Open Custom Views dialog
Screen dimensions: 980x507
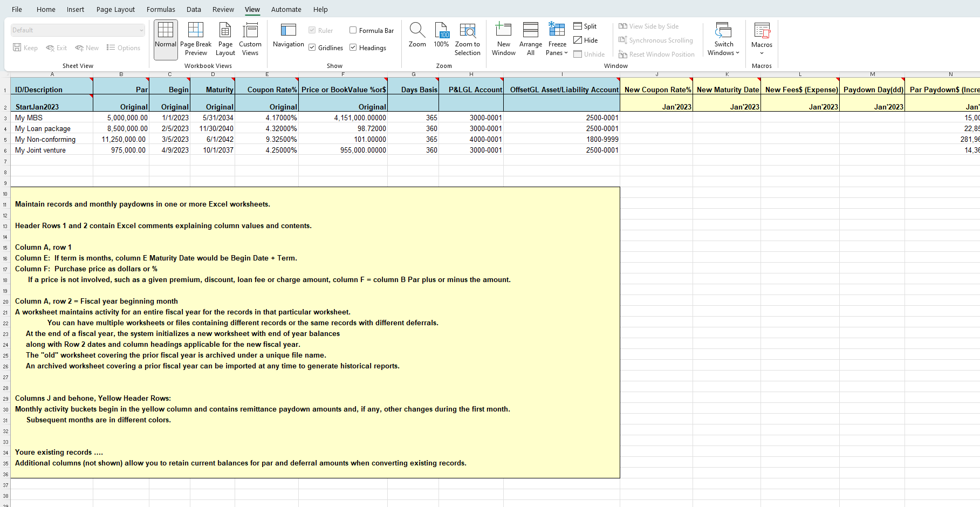pyautogui.click(x=250, y=39)
